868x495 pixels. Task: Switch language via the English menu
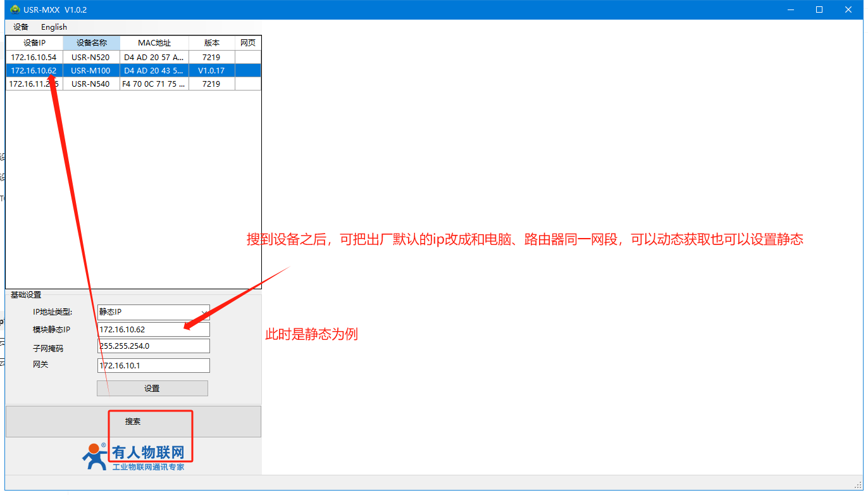pos(54,27)
